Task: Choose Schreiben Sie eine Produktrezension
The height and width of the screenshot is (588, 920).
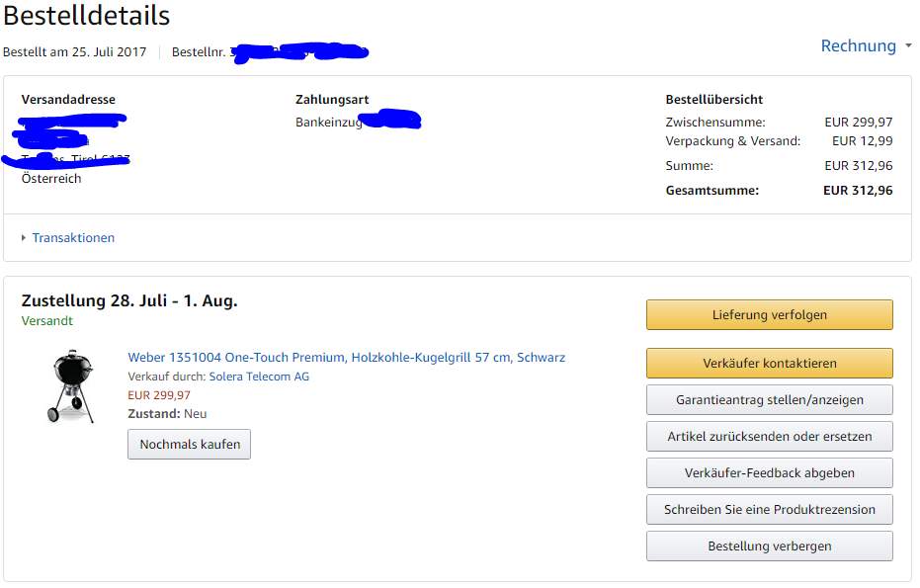Action: click(x=769, y=510)
